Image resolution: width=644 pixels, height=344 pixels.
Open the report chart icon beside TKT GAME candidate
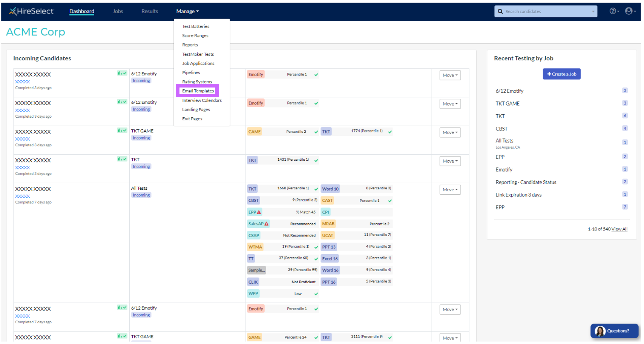coord(122,131)
